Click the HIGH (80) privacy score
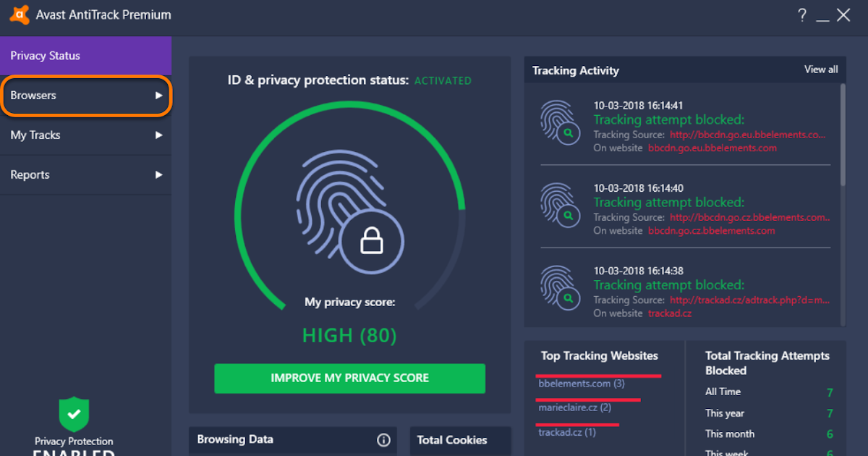Image resolution: width=868 pixels, height=456 pixels. pos(349,336)
